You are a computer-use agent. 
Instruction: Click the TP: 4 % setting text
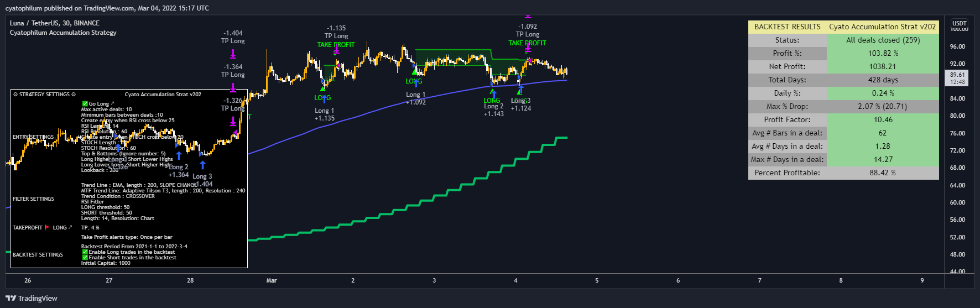pos(90,227)
